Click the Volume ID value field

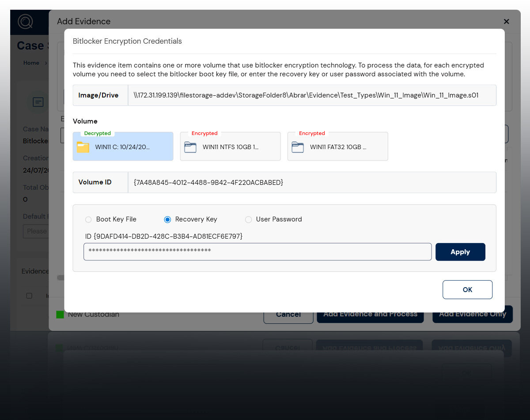(x=312, y=182)
